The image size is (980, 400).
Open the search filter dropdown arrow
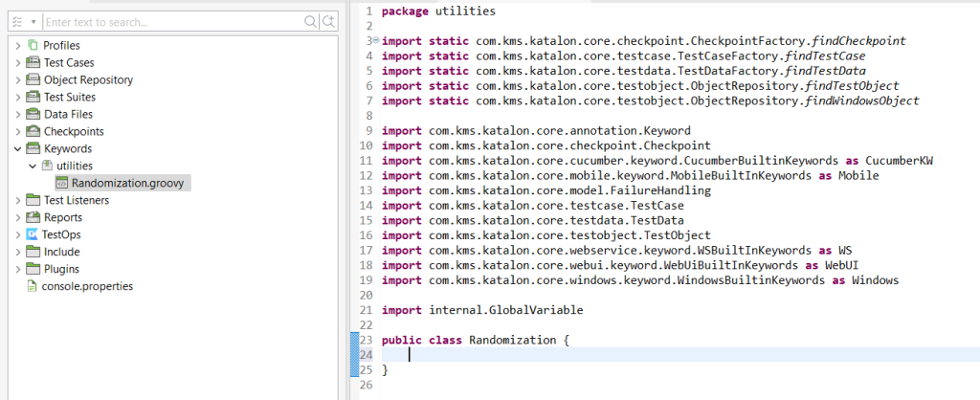(33, 21)
